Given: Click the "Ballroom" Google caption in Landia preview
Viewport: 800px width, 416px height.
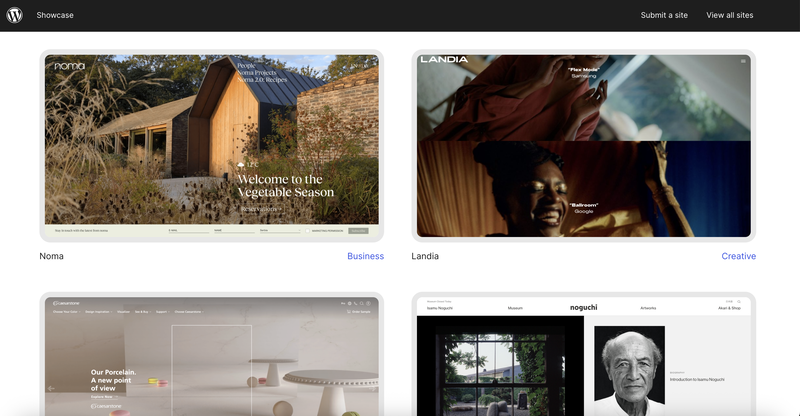Looking at the screenshot, I should coord(583,208).
